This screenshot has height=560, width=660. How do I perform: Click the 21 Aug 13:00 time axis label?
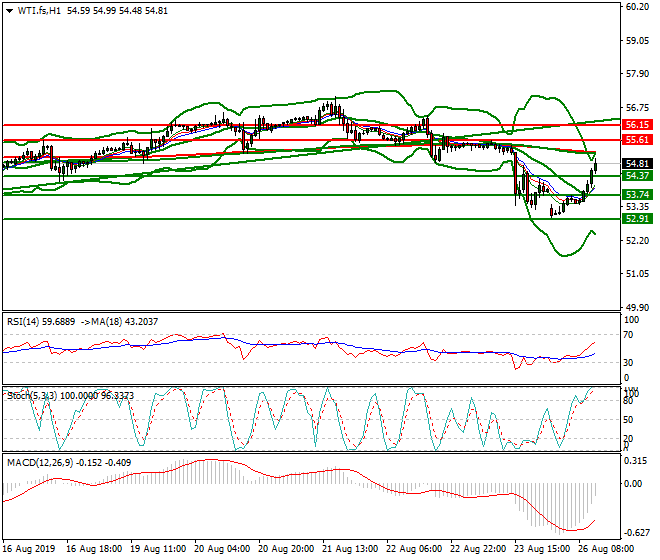tap(350, 549)
